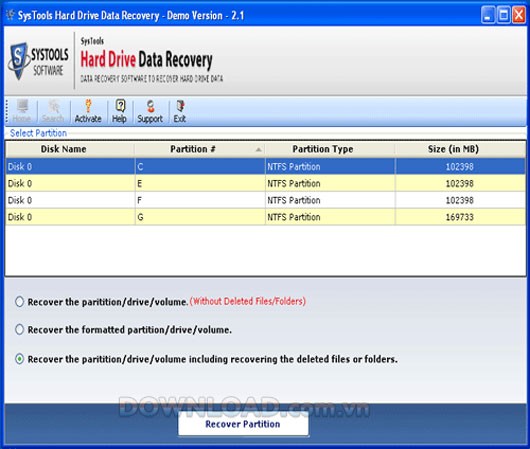
Task: Click the Search toolbar icon
Action: (53, 111)
